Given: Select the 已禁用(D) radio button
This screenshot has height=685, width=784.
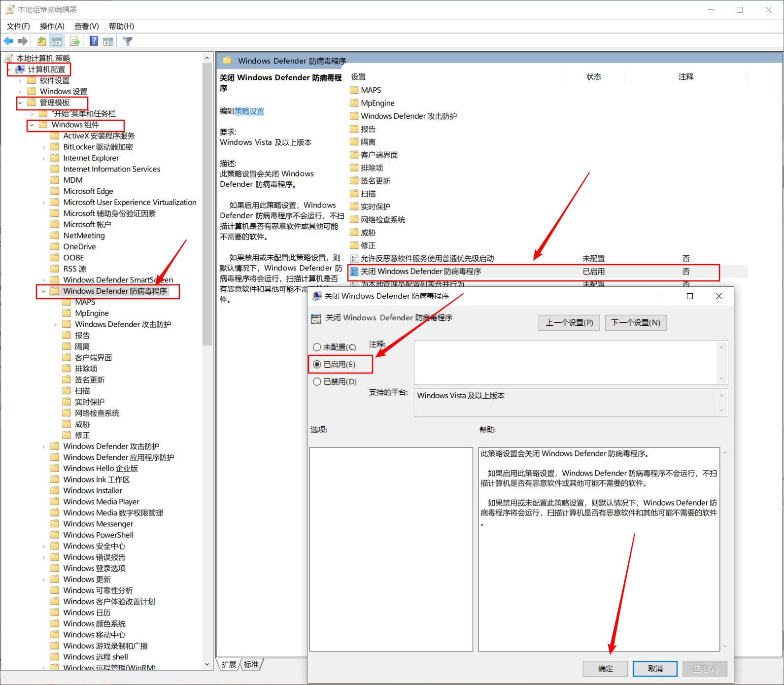Looking at the screenshot, I should coord(317,381).
